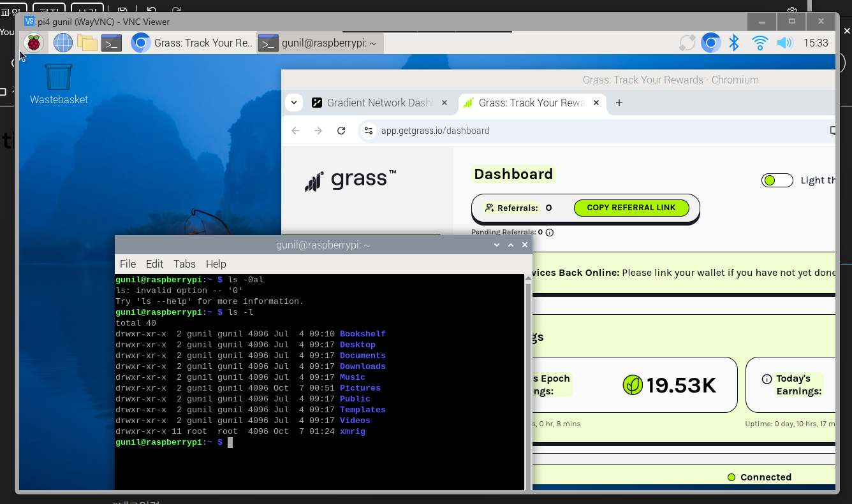Show Pending Referrals info tooltip icon
852x504 pixels.
pyautogui.click(x=550, y=233)
